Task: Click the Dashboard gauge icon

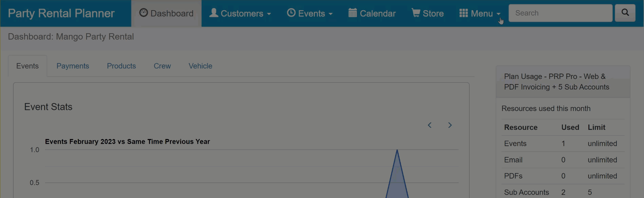Action: [x=144, y=13]
